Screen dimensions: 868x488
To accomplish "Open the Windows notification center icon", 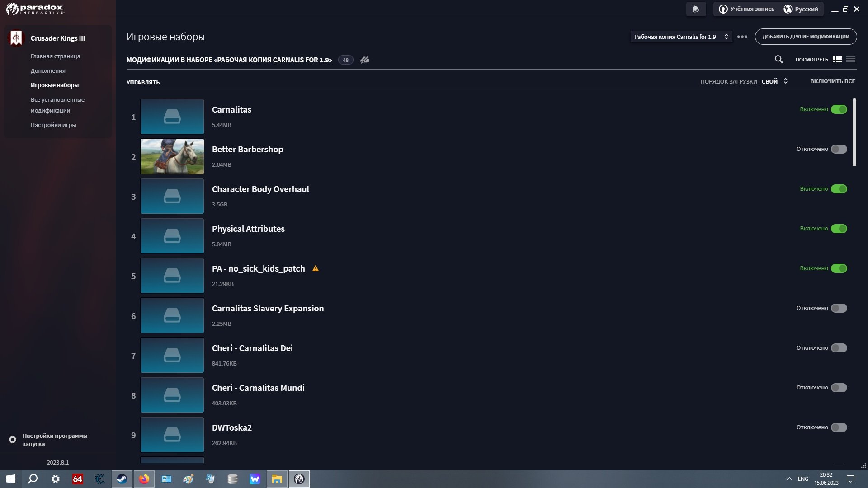I will coord(850,479).
